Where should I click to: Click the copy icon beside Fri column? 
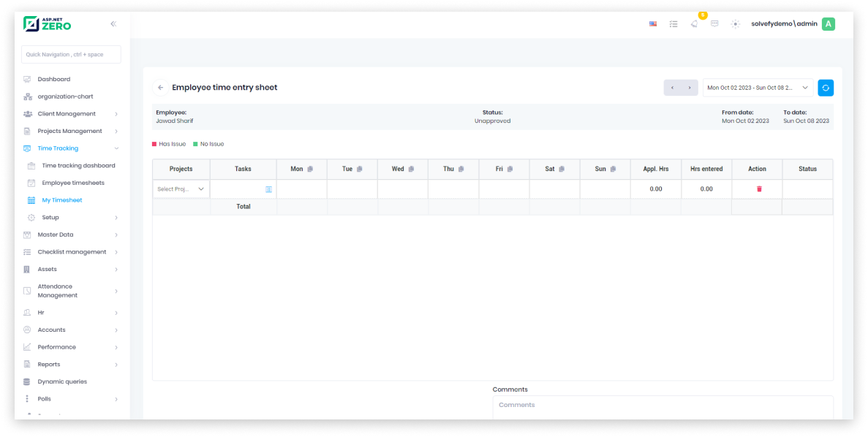point(511,170)
